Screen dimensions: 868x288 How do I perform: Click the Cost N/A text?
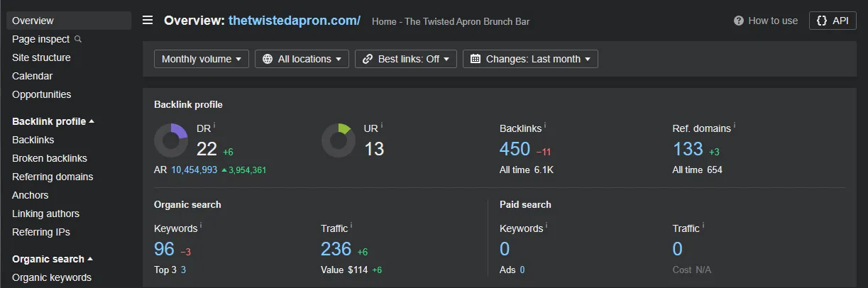pos(692,270)
